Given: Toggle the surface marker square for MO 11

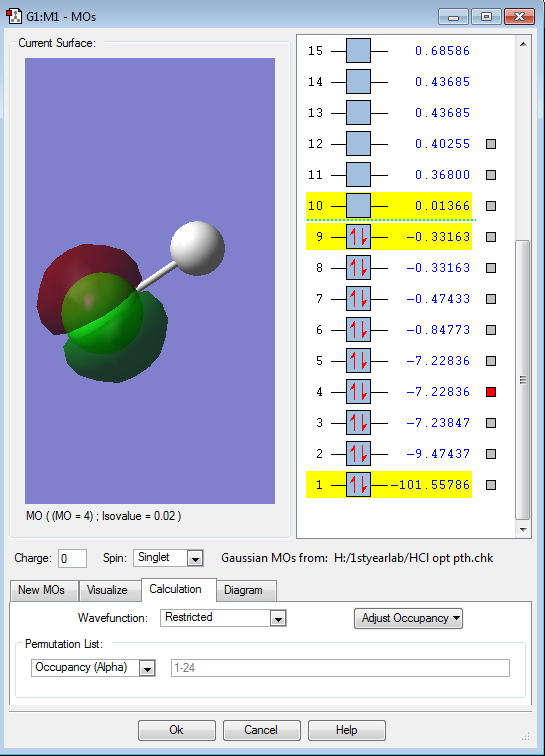Looking at the screenshot, I should coord(491,175).
